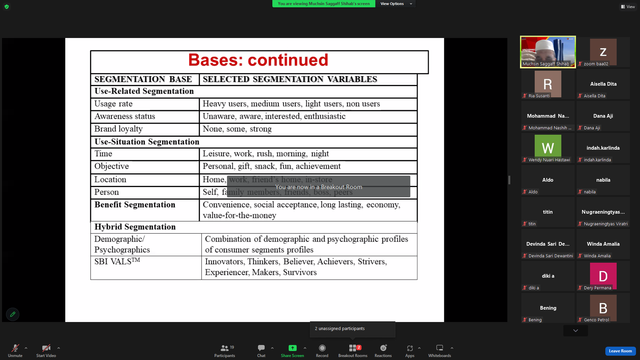This screenshot has height=360, width=640.
Task: Click the gallery panel divider handle
Action: [509, 180]
